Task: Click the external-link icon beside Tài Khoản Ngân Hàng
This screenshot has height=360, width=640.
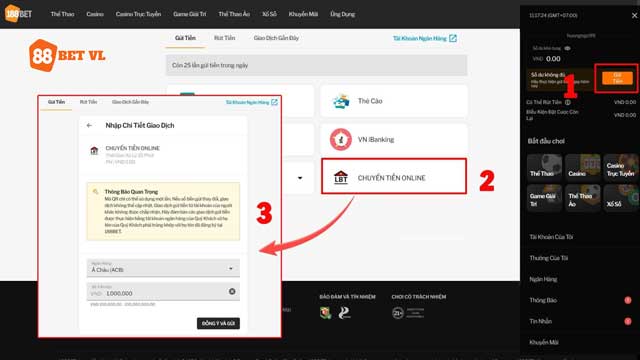Action: point(453,38)
